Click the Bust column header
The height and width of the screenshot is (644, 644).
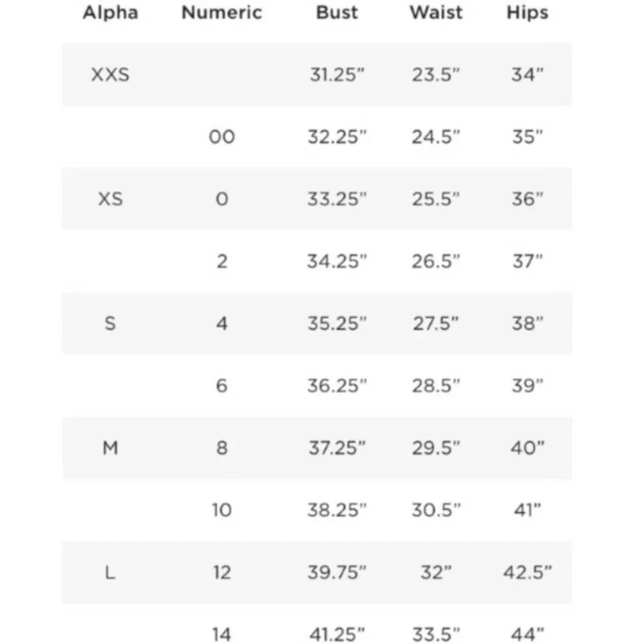coord(337,13)
